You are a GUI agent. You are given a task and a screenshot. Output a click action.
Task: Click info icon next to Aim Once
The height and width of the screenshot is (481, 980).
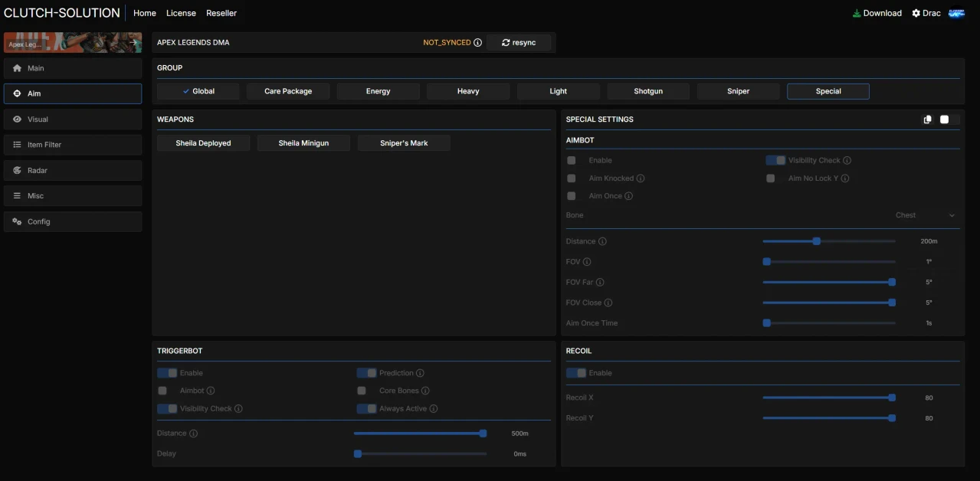click(x=628, y=196)
